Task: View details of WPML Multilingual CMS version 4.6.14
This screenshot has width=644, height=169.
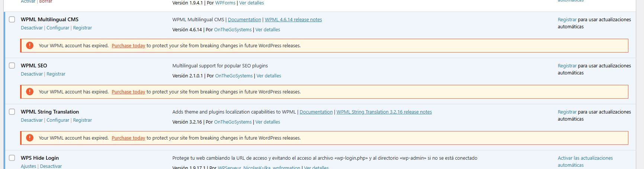Action: (x=267, y=30)
